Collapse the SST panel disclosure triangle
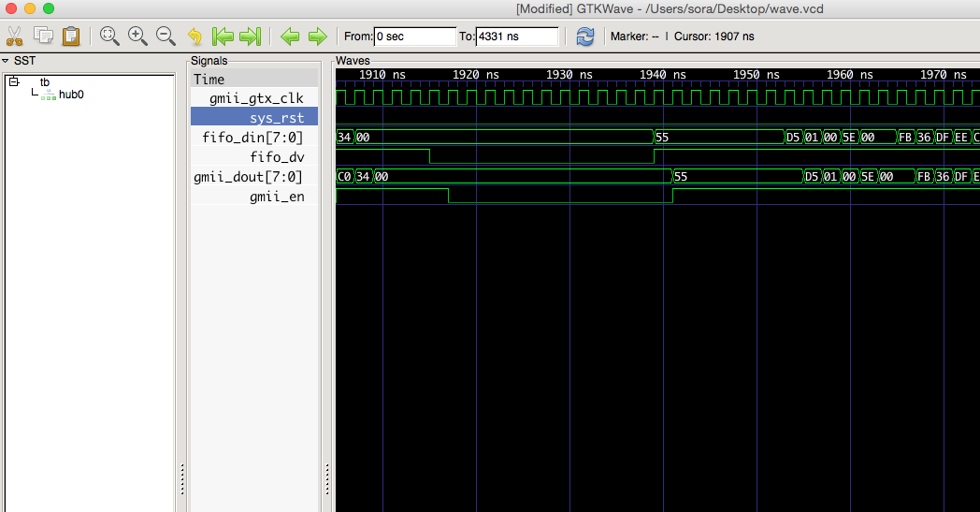This screenshot has height=512, width=980. tap(6, 61)
